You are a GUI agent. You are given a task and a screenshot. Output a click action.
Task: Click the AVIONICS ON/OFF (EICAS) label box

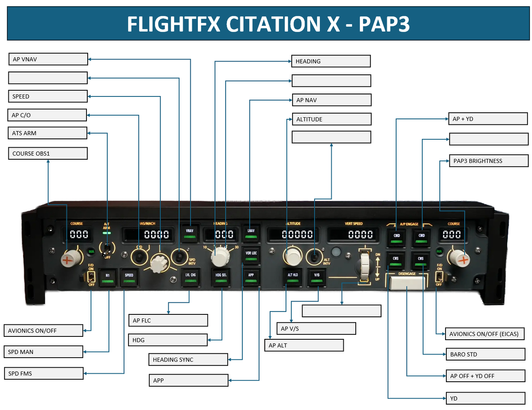(x=485, y=333)
